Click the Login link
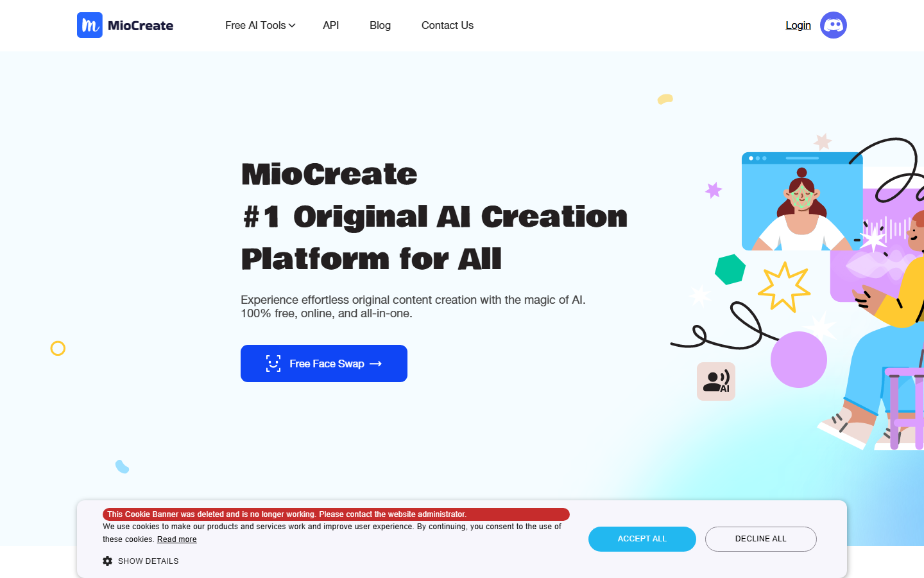Screen dimensions: 924x578 [798, 26]
